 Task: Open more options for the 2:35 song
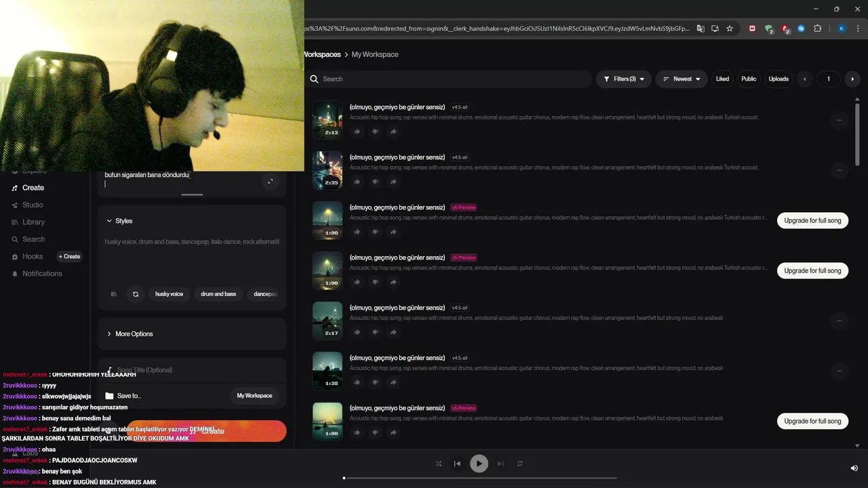(840, 170)
